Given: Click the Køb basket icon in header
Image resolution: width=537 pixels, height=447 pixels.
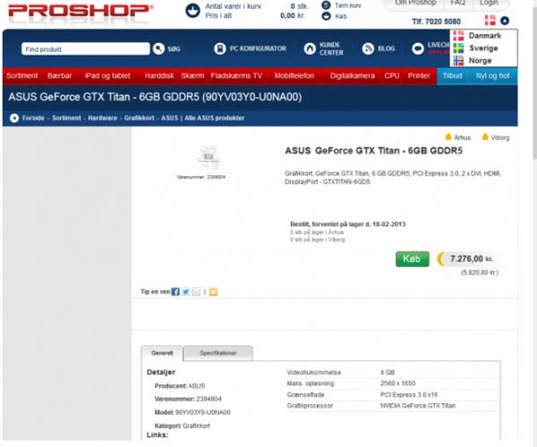Looking at the screenshot, I should click(326, 16).
